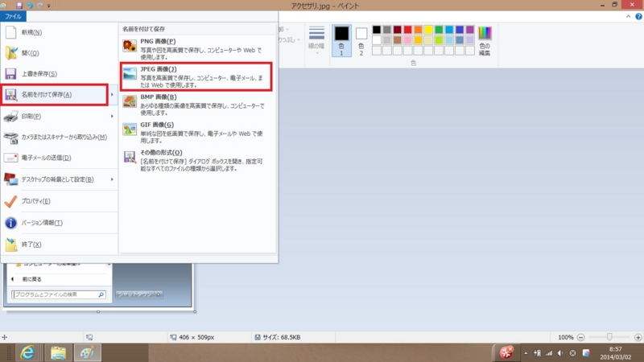Select その他の形式(O) option text

click(x=162, y=153)
